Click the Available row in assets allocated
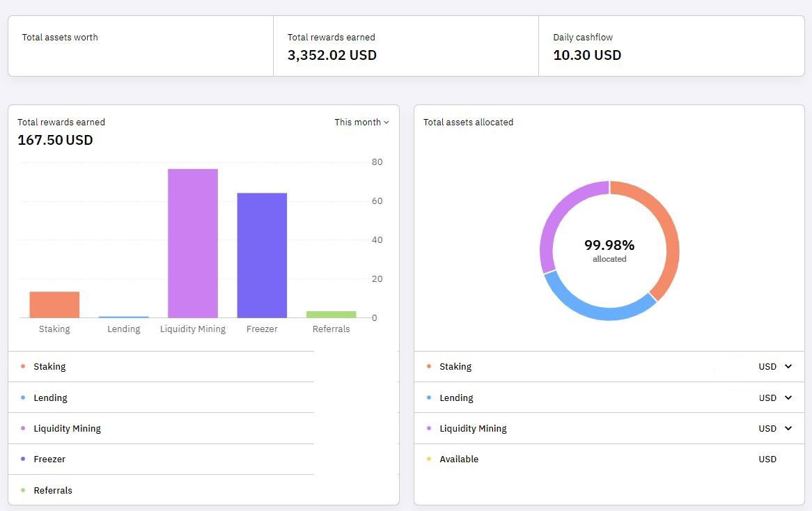Screen dimensions: 812x511 click(x=609, y=459)
